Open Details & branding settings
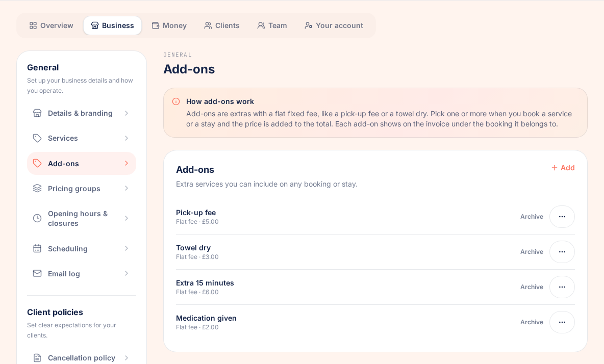 coord(82,113)
